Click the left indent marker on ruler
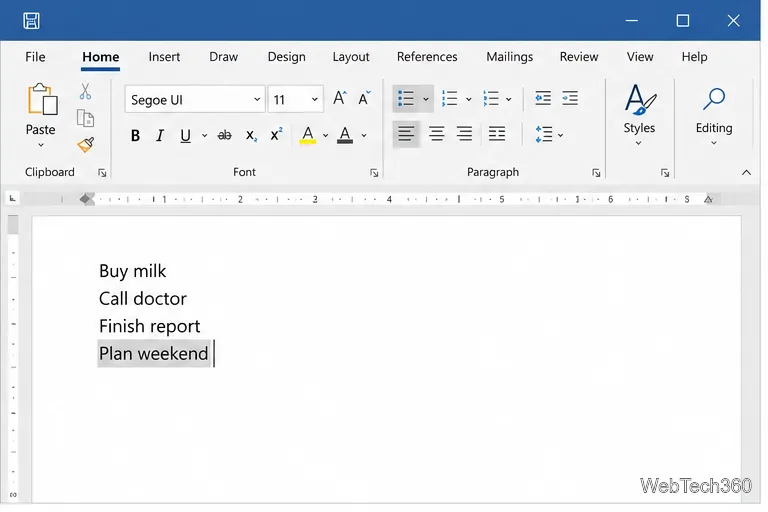 coord(86,199)
